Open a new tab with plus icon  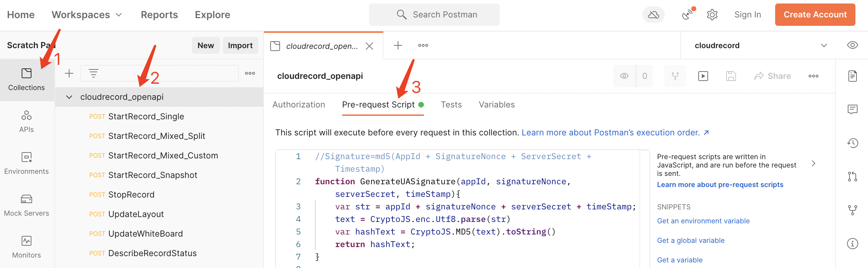tap(398, 45)
